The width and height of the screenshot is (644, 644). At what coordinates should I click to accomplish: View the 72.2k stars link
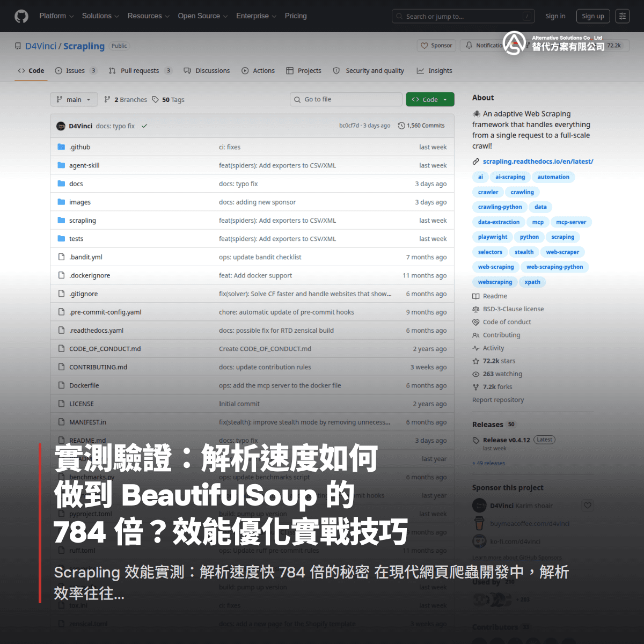(x=499, y=361)
